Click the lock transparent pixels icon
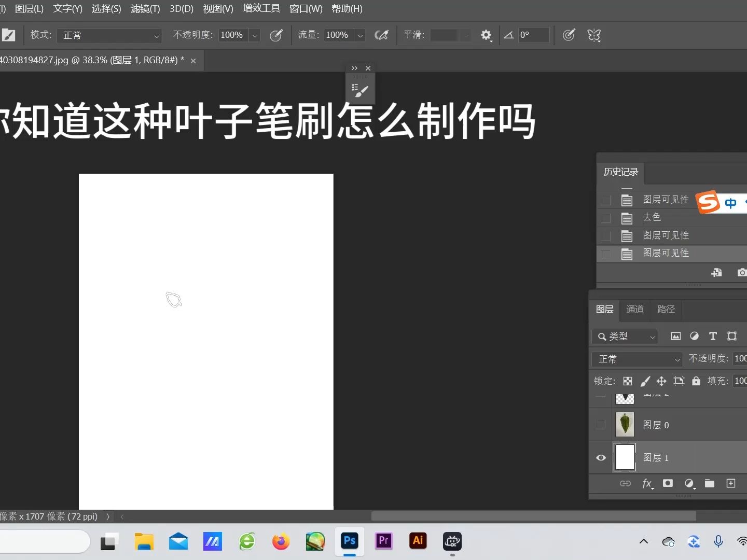 [x=628, y=381]
